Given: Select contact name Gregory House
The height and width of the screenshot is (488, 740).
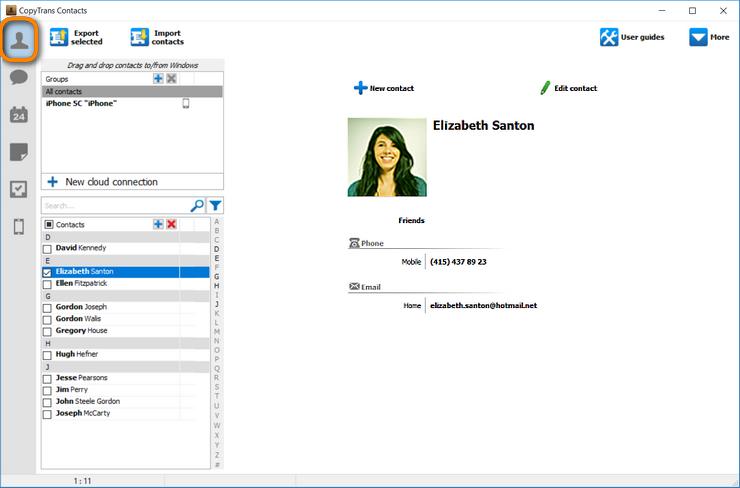Looking at the screenshot, I should pos(81,330).
